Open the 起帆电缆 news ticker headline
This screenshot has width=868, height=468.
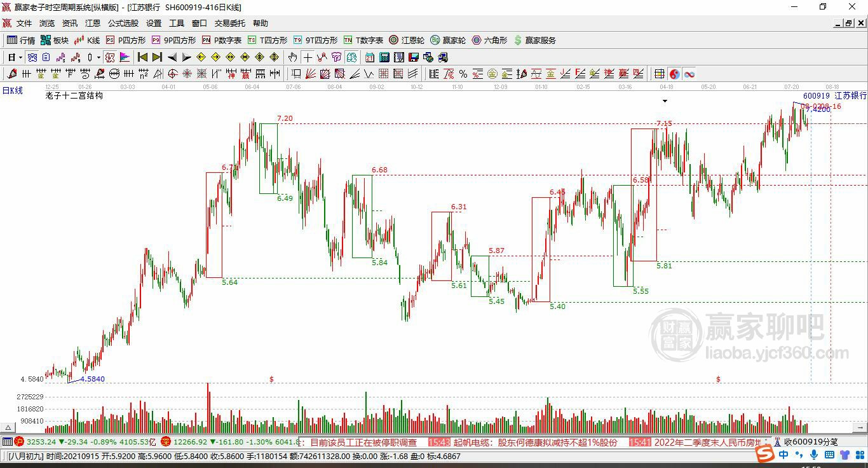[x=535, y=442]
